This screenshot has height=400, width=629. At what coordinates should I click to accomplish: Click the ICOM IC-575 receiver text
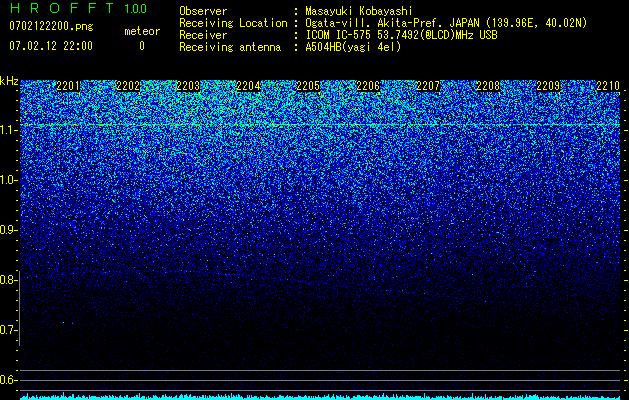coord(401,35)
